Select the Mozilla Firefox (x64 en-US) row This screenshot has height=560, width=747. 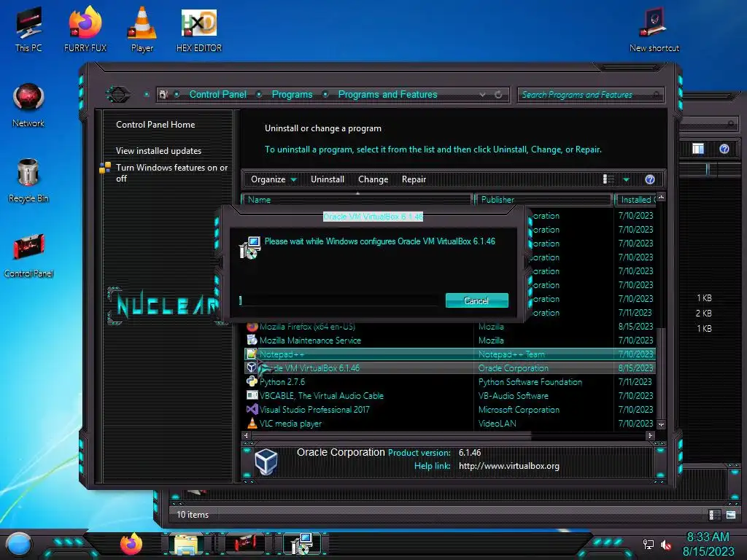point(449,326)
